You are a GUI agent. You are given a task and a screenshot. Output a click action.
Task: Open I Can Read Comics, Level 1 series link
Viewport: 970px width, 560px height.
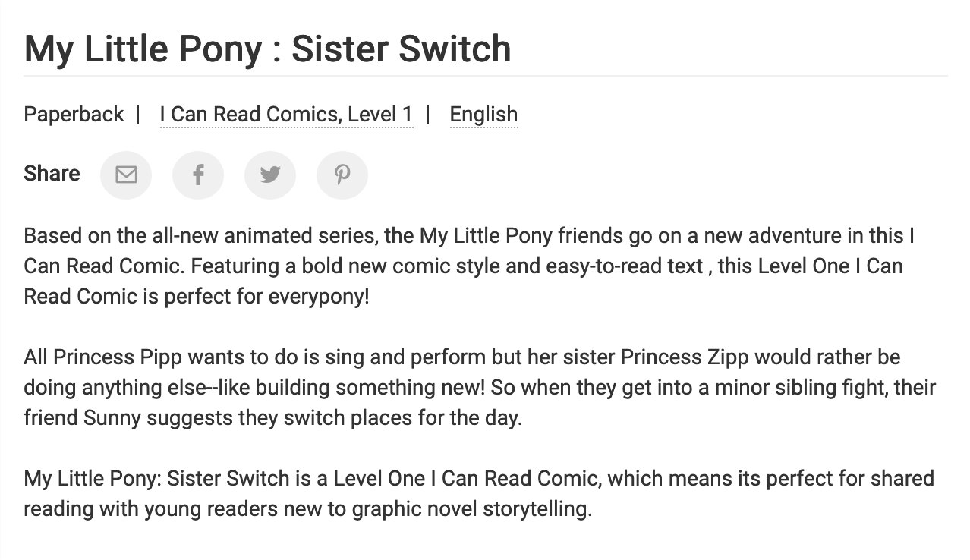[x=286, y=115]
